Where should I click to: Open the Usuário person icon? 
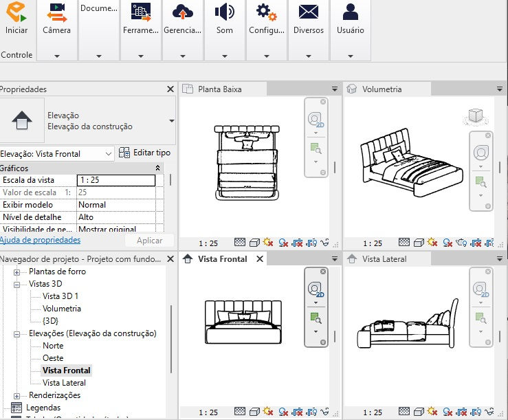click(350, 12)
